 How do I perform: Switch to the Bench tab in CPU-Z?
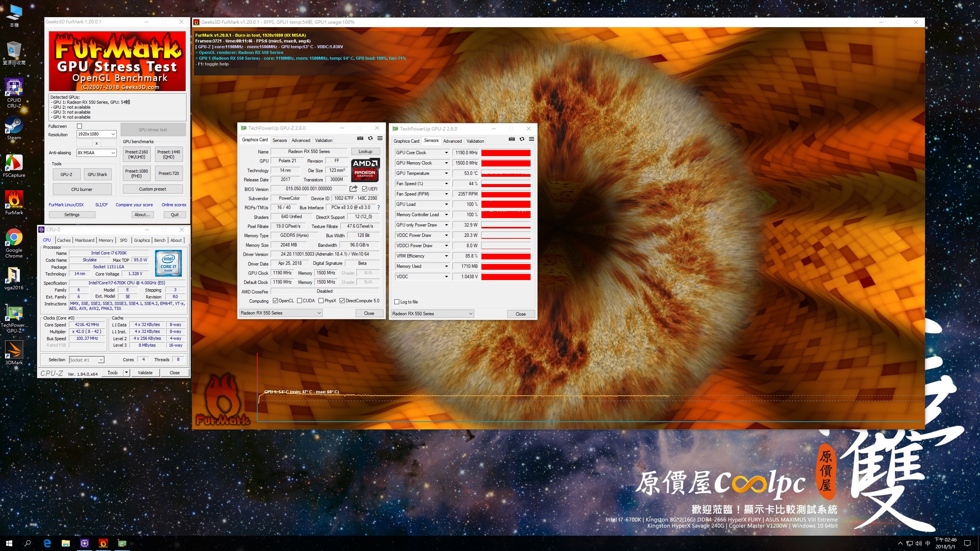pyautogui.click(x=160, y=240)
